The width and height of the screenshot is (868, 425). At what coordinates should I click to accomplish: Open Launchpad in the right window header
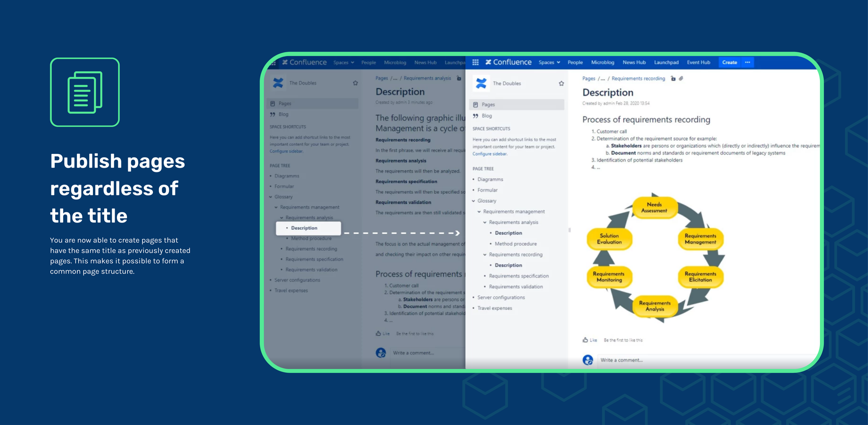(666, 62)
